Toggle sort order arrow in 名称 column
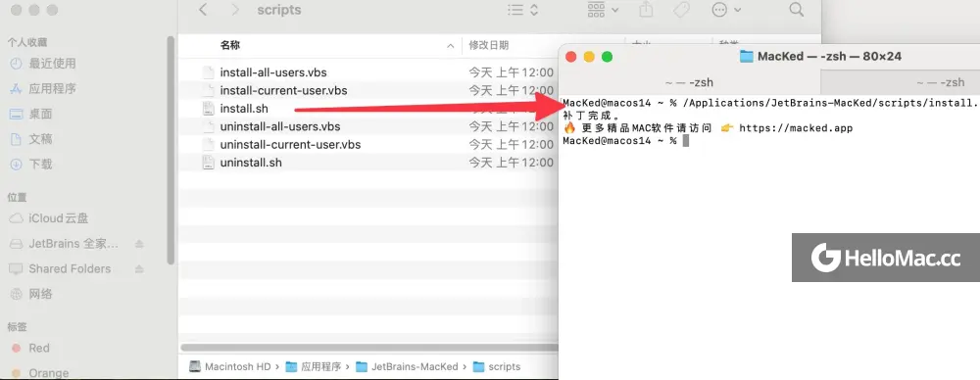 450,46
